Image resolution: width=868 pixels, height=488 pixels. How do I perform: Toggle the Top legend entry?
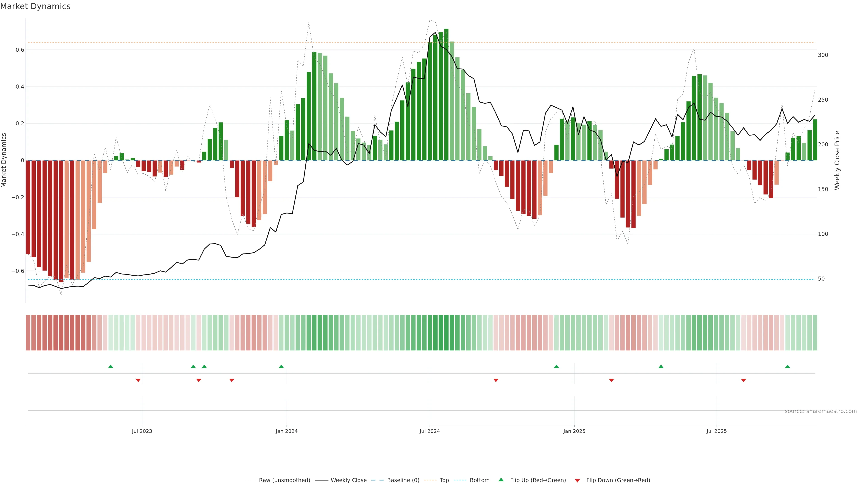[444, 480]
